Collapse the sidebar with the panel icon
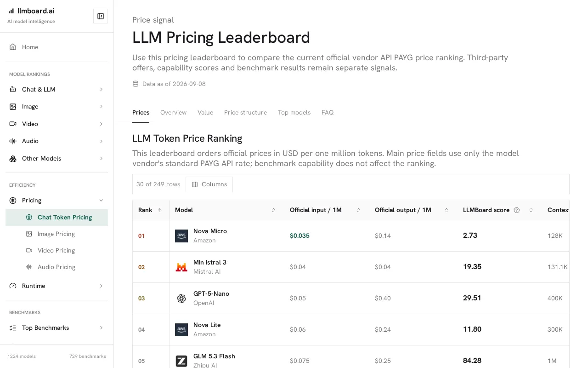 101,16
